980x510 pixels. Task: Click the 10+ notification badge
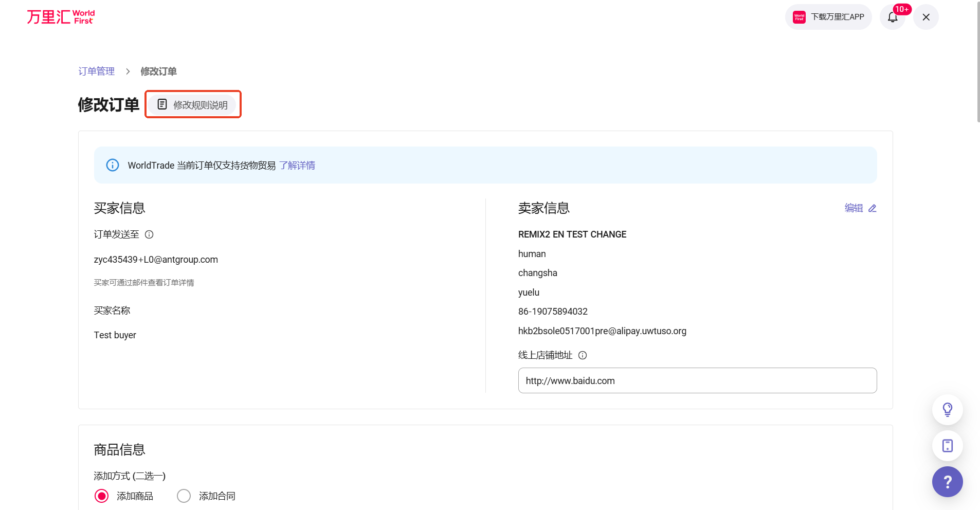pos(901,9)
